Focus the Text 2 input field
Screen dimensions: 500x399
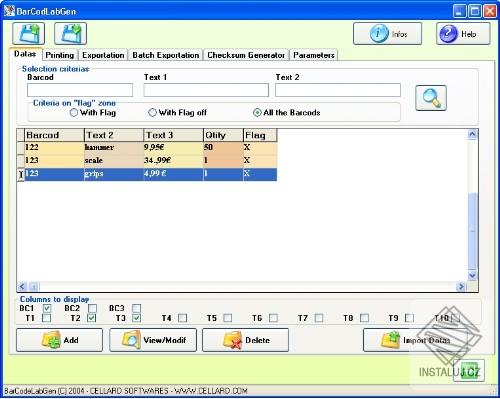pyautogui.click(x=338, y=90)
